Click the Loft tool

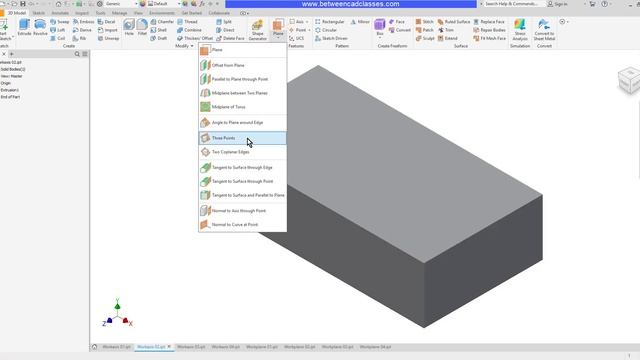coord(58,30)
